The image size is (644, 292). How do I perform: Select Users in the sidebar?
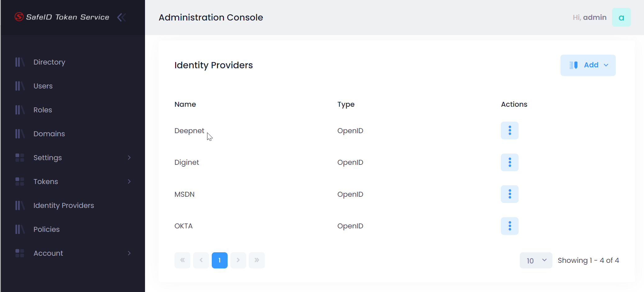pyautogui.click(x=43, y=86)
